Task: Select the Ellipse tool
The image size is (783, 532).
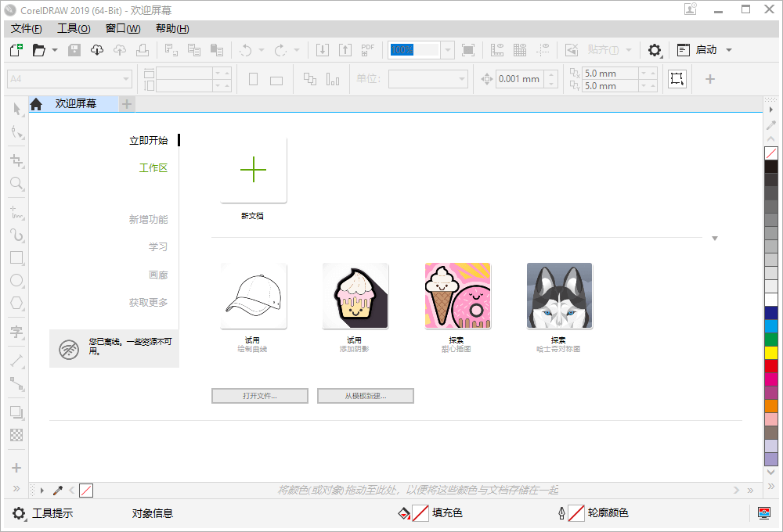Action: (x=16, y=280)
